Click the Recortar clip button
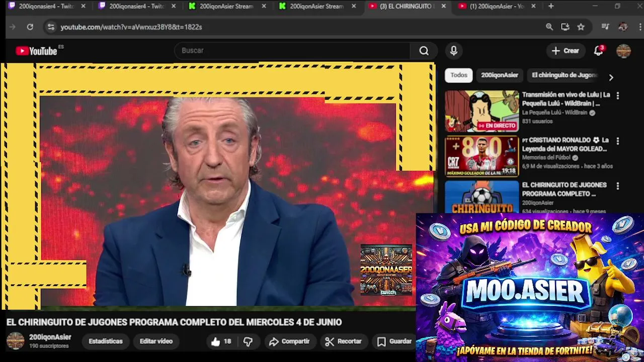Viewport: 644px width, 362px height. coord(343,341)
